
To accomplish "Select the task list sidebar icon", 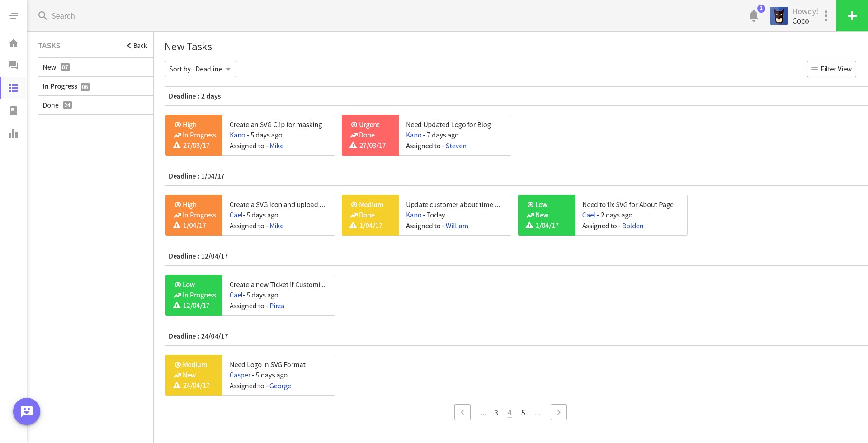I will (14, 88).
